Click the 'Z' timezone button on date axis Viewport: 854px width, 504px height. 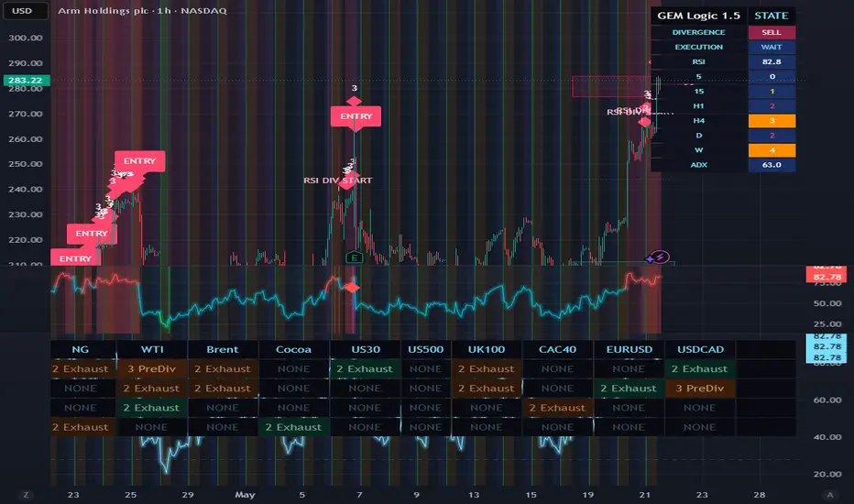26,495
